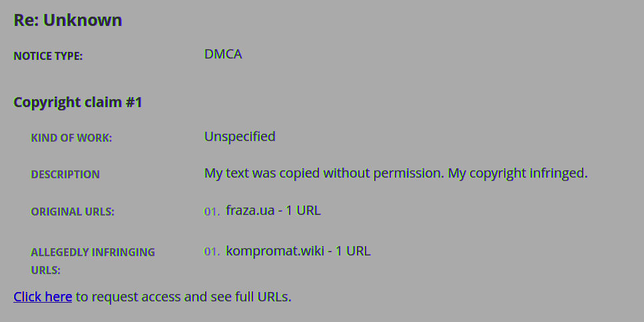Screen dimensions: 644x322
Task: Click the word 'Unknown' in the title
Action: pyautogui.click(x=83, y=20)
